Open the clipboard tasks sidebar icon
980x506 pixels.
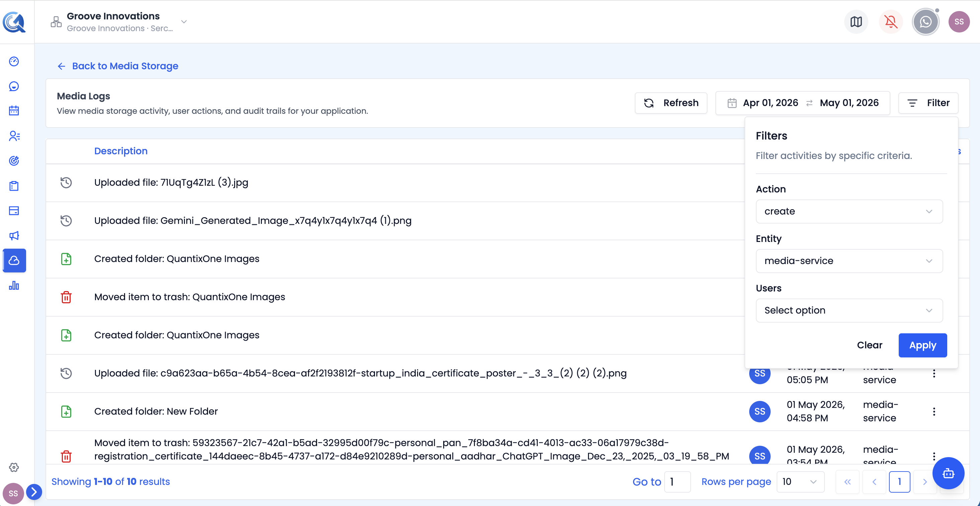[x=14, y=186]
